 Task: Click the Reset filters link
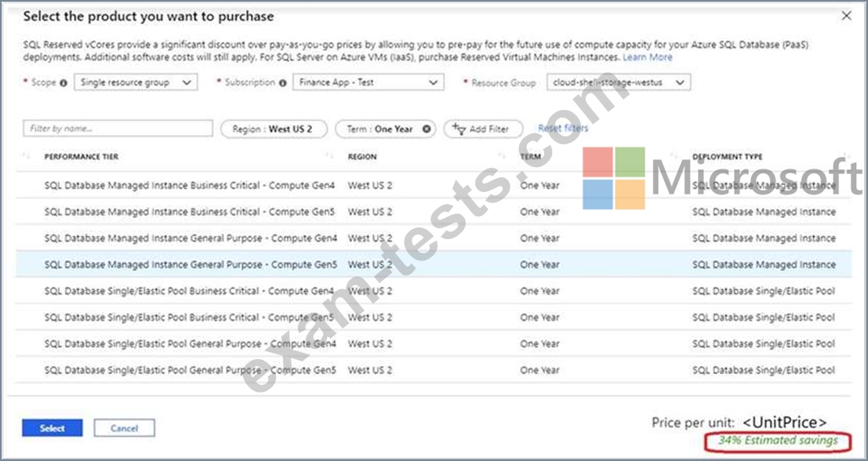pos(563,128)
